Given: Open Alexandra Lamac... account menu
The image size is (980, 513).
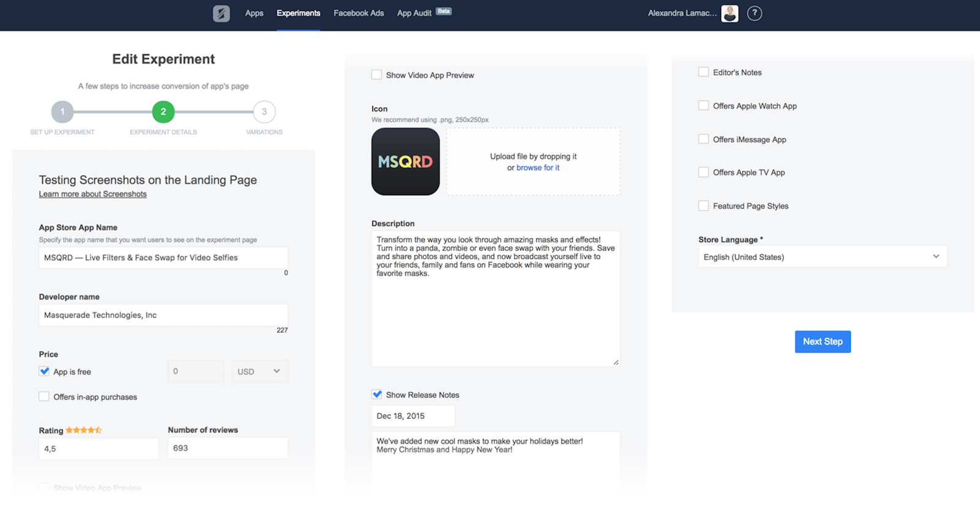Looking at the screenshot, I should coord(682,13).
